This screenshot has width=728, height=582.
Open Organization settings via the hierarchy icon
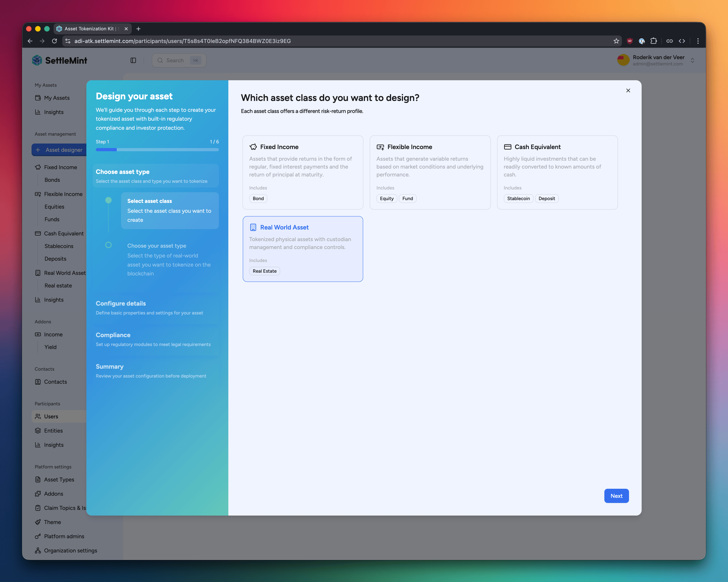tap(38, 550)
